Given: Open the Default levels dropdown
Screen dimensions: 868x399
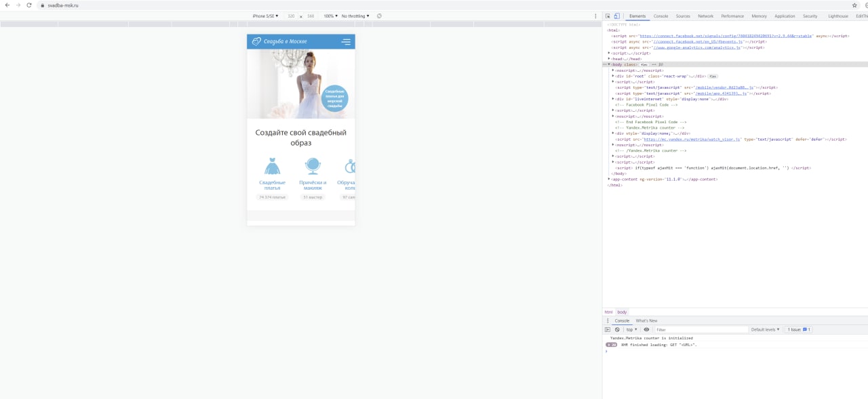Looking at the screenshot, I should (766, 329).
